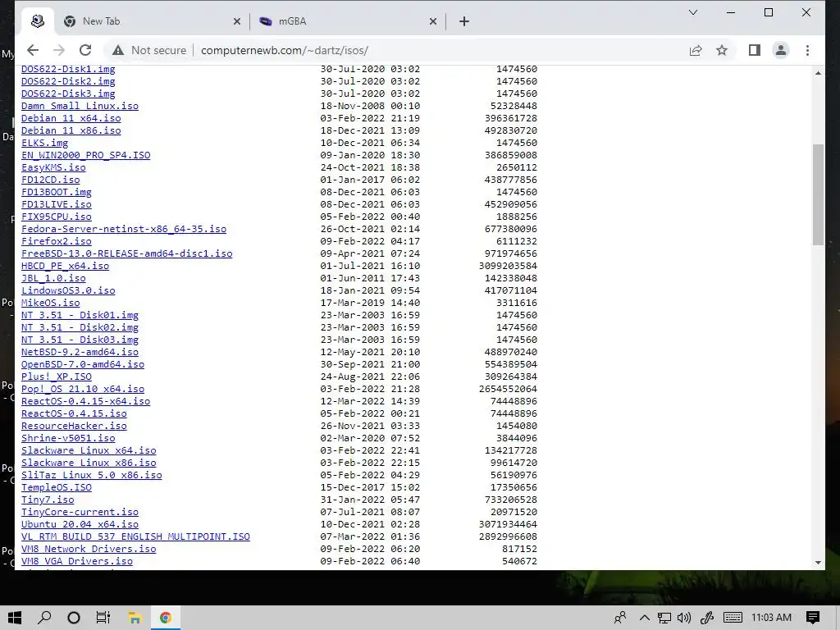The width and height of the screenshot is (840, 630).
Task: Click the ELKS.img link
Action: point(45,143)
